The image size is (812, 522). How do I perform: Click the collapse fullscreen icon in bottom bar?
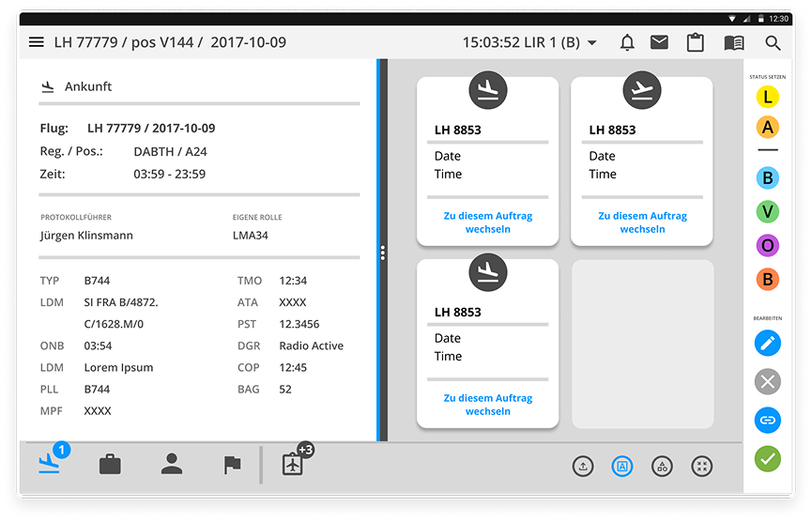tap(701, 466)
